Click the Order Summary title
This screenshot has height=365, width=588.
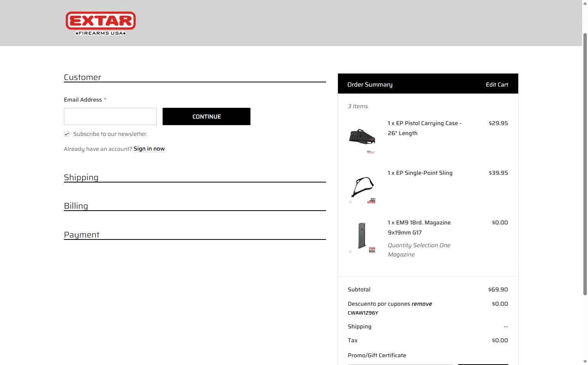tap(370, 84)
